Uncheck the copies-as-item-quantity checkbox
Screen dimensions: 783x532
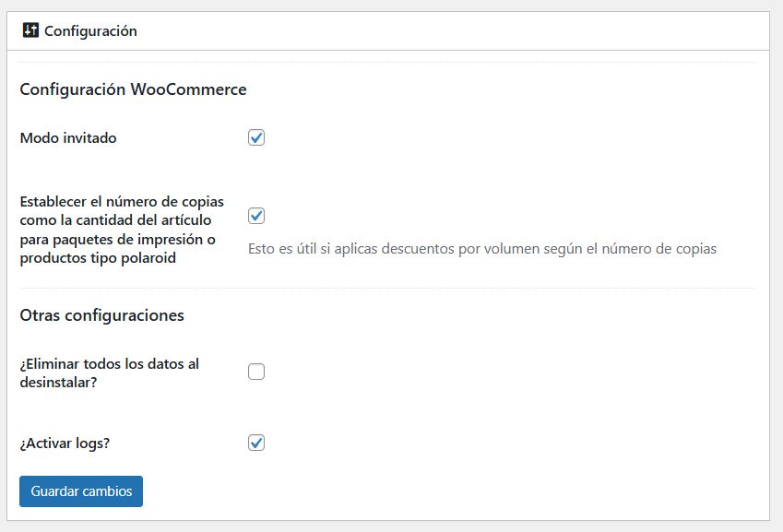pyautogui.click(x=256, y=216)
